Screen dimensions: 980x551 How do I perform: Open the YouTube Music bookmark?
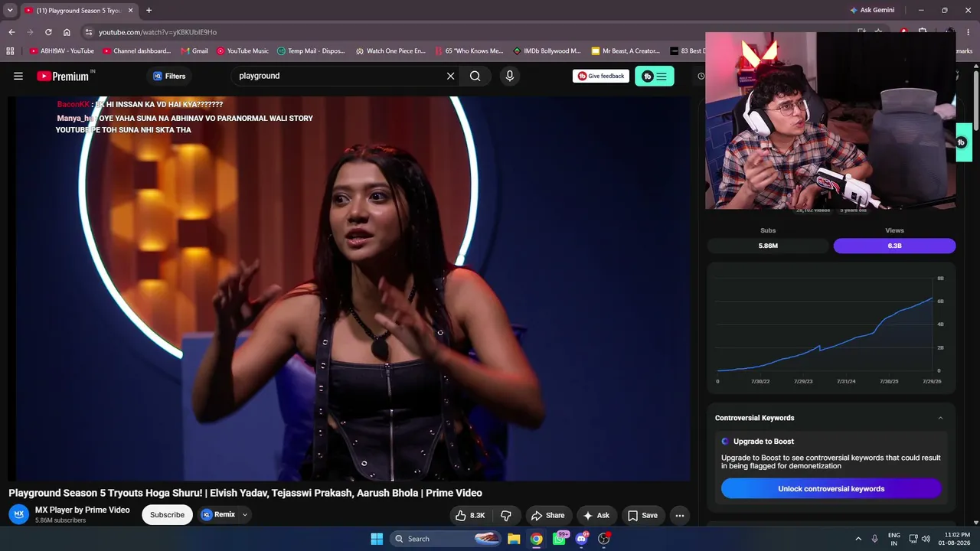(243, 51)
